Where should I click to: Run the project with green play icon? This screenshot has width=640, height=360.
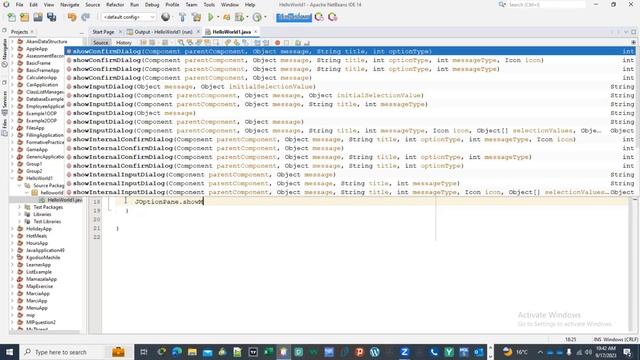click(x=211, y=17)
